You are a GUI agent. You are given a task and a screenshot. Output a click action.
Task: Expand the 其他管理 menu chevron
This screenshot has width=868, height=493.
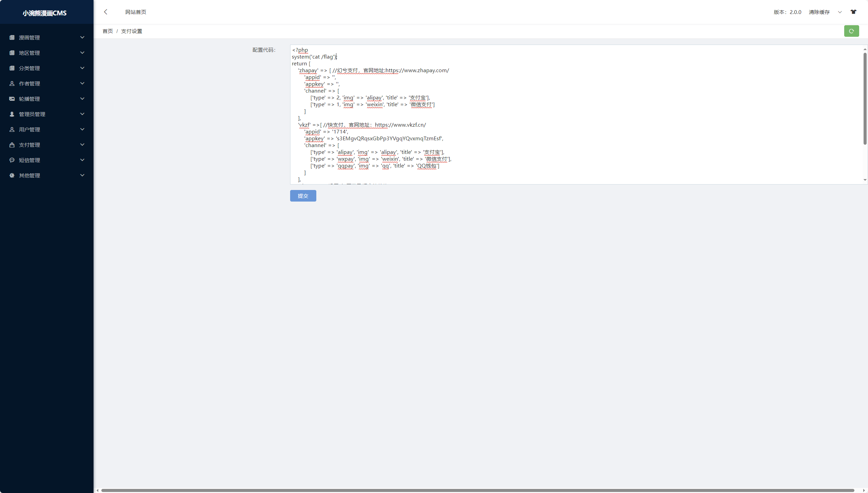(82, 175)
